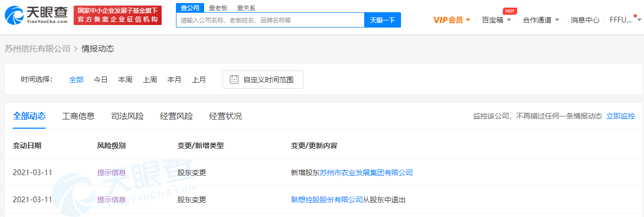Switch to 查老板 search tab
Image resolution: width=644 pixels, height=217 pixels.
click(x=218, y=8)
